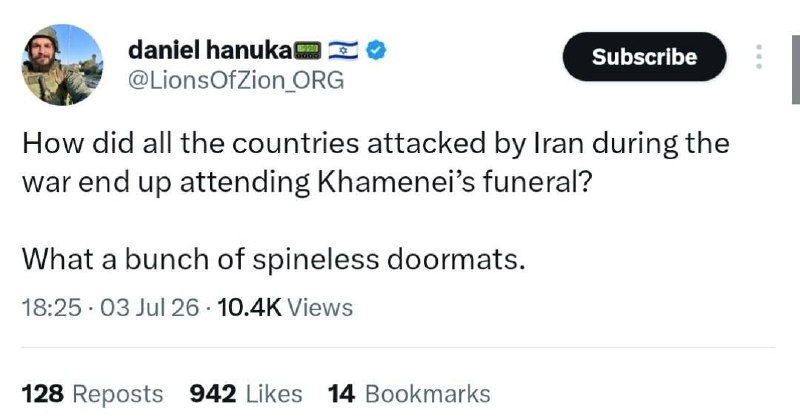The width and height of the screenshot is (800, 420).
Task: Click the 18:25 post time
Action: pyautogui.click(x=52, y=307)
